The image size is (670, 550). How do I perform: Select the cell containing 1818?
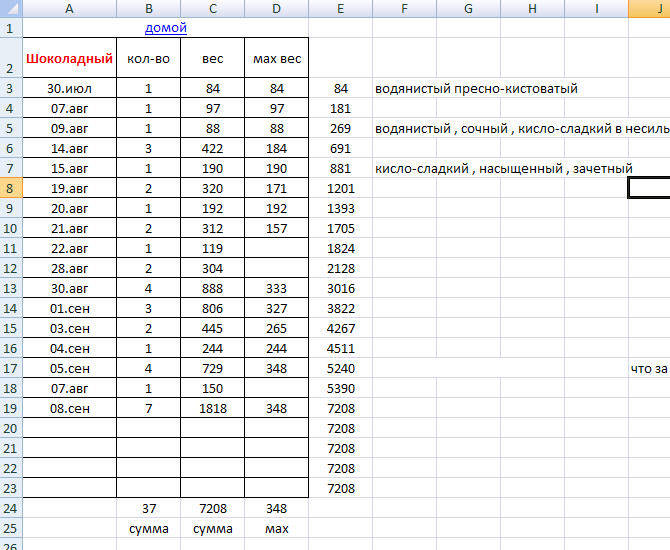pos(213,408)
